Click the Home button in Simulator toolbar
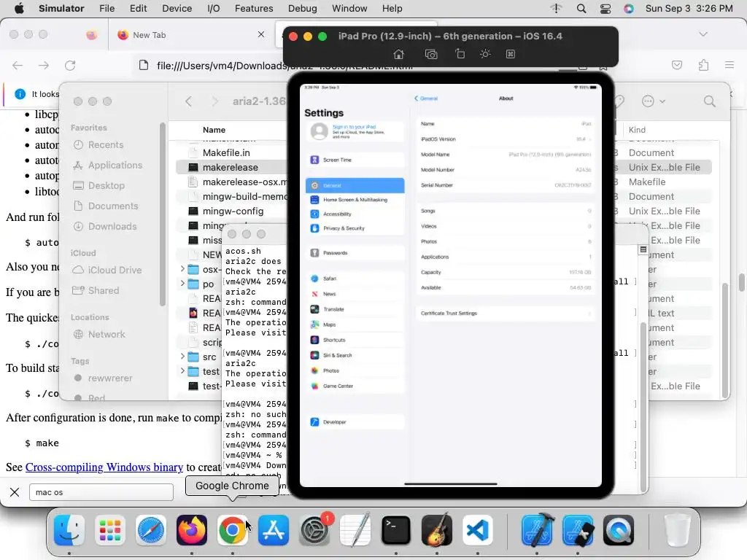 click(398, 54)
